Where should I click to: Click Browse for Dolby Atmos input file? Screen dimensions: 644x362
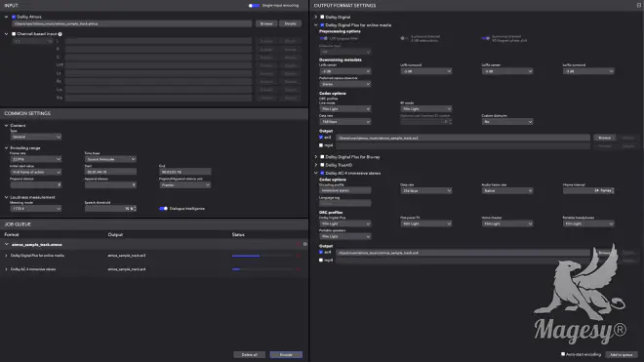point(266,23)
